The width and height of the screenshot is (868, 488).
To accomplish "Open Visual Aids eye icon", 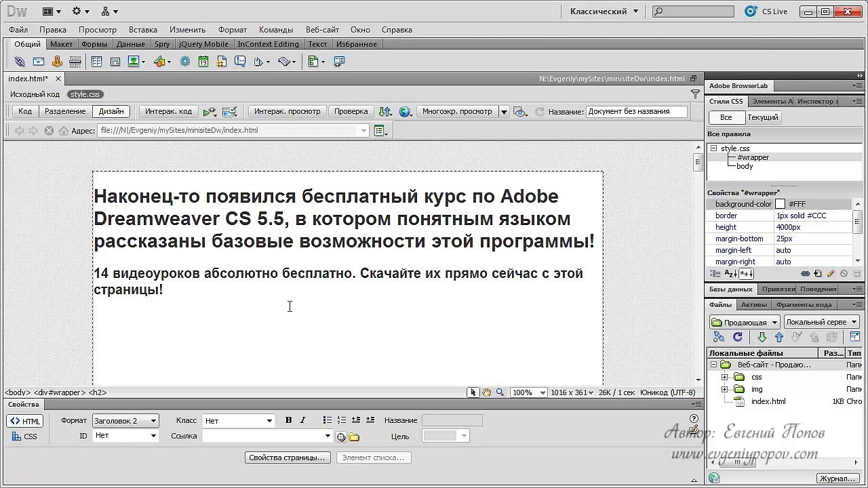I will point(521,112).
